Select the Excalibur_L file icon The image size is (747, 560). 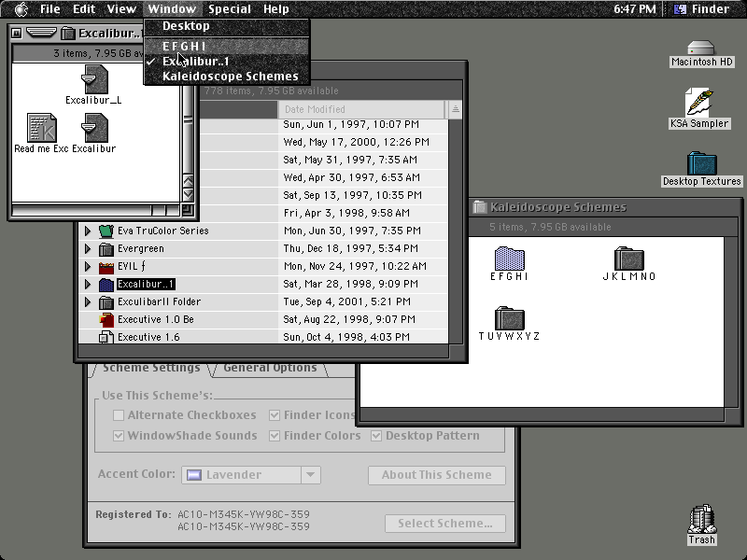pos(94,79)
